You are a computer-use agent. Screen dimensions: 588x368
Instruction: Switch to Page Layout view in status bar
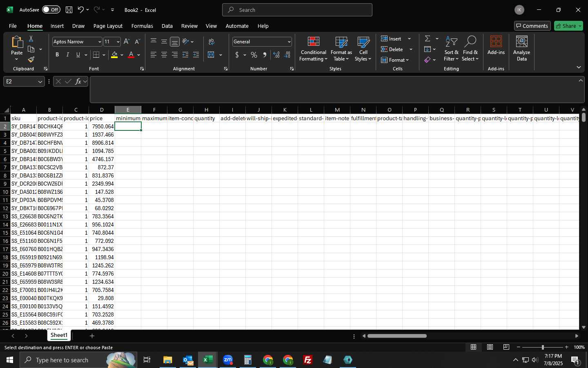(x=490, y=347)
